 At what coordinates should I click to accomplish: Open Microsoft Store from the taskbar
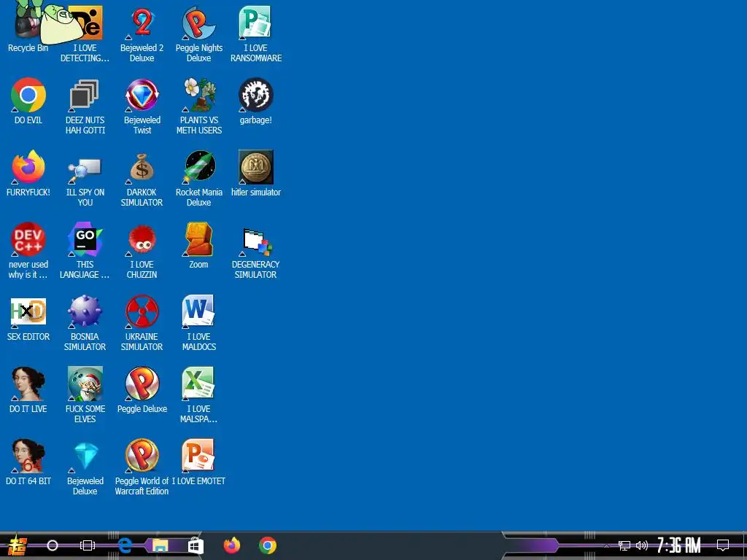(196, 545)
